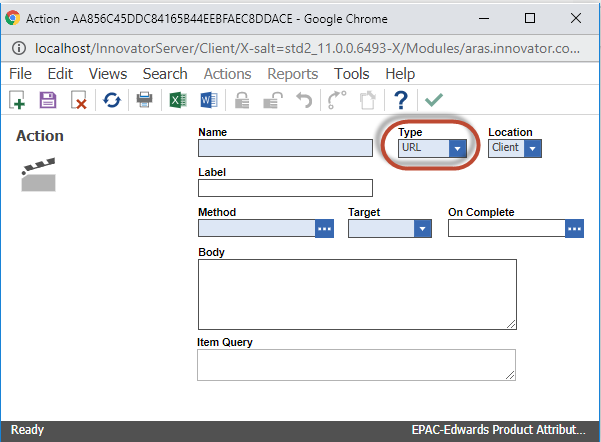Open the Location dropdown set to Client
The width and height of the screenshot is (601, 442).
click(x=532, y=148)
